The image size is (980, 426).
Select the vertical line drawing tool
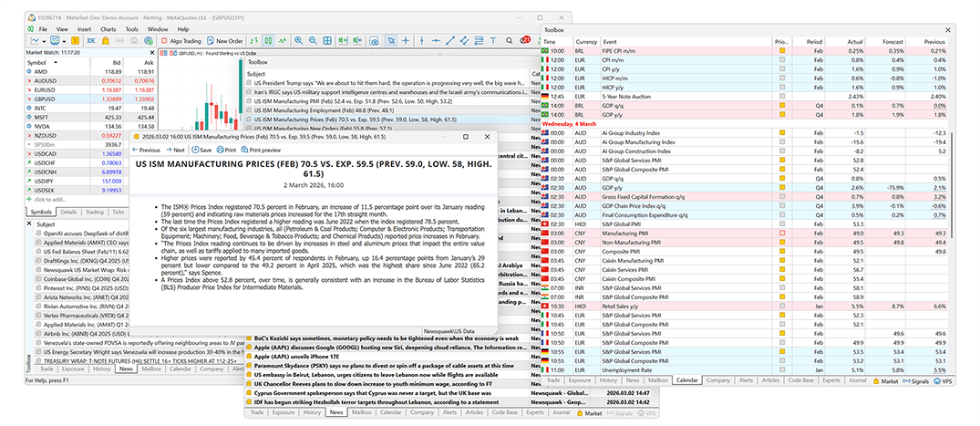(421, 41)
